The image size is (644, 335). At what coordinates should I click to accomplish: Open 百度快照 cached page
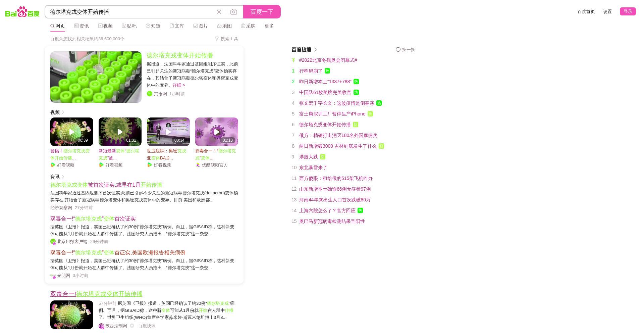point(147,326)
